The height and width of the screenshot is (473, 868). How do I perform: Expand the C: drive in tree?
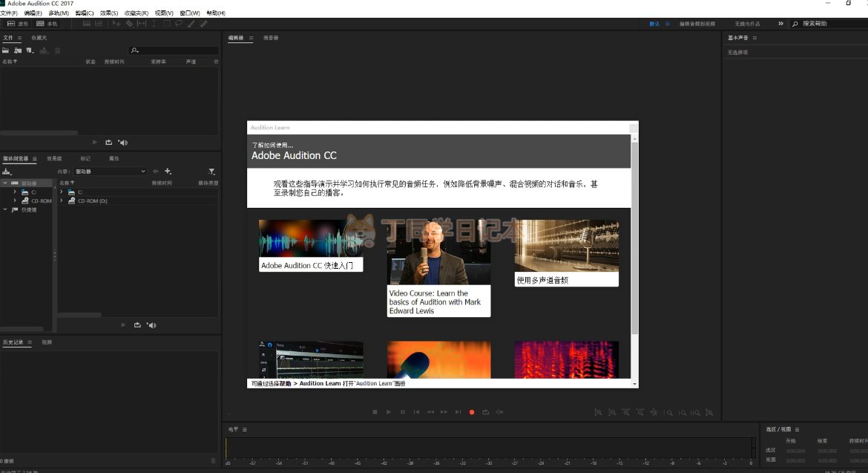click(x=15, y=192)
